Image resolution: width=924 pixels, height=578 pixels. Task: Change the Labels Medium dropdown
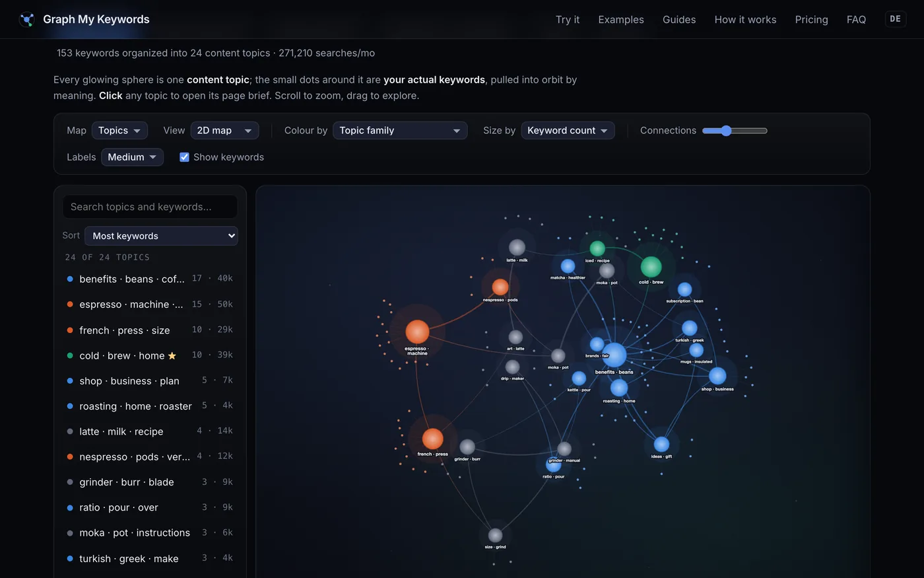[x=132, y=157]
